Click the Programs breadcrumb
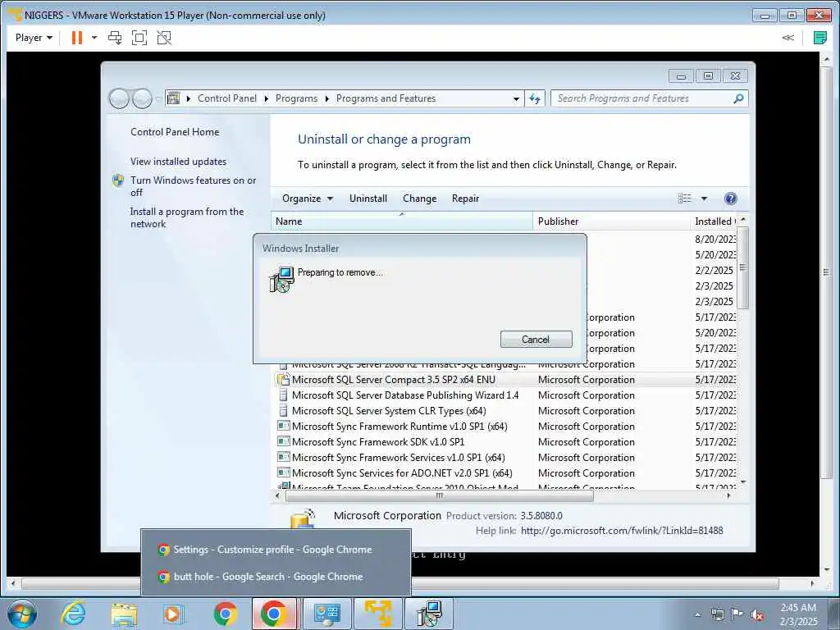 [x=296, y=98]
